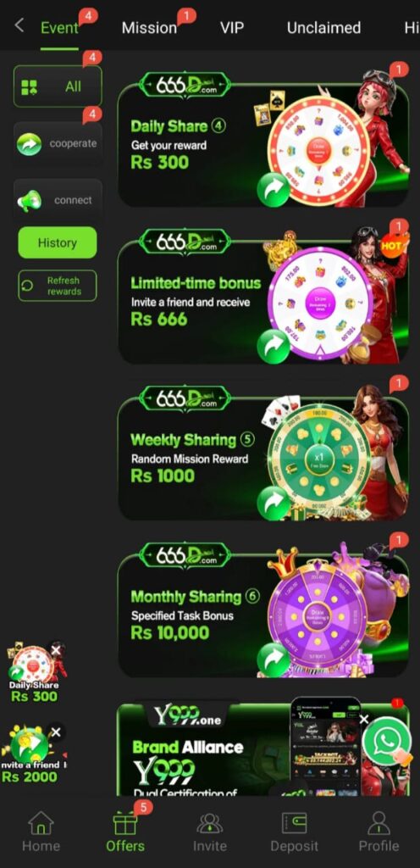Select the cooperate category filter

coord(58,144)
